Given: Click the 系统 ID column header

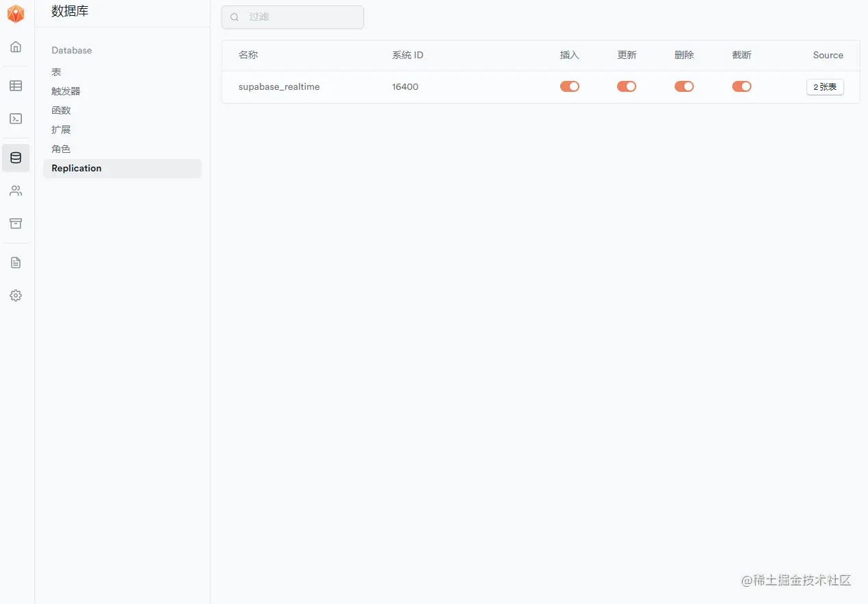Looking at the screenshot, I should point(408,55).
